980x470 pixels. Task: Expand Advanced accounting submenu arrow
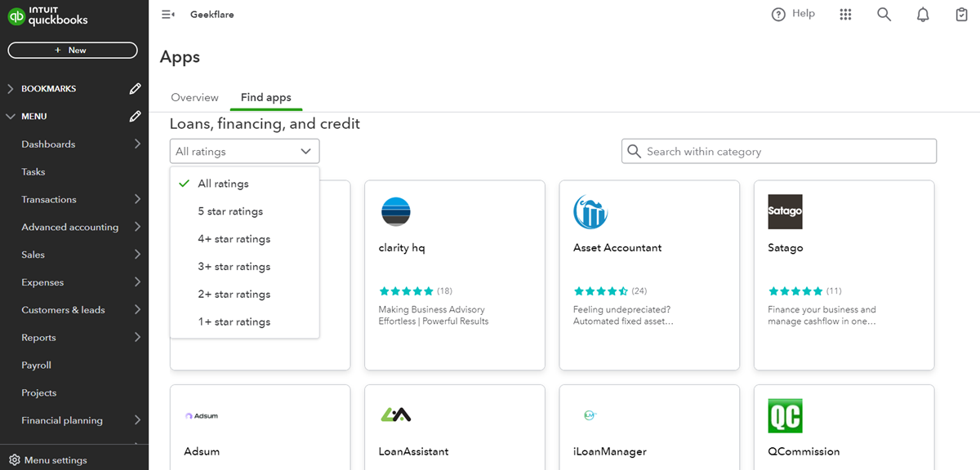(137, 227)
